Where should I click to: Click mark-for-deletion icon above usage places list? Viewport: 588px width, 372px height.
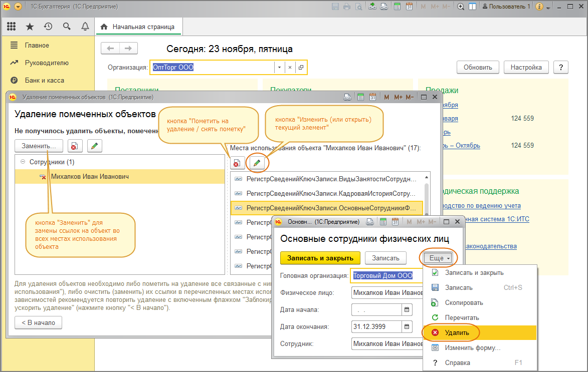237,163
